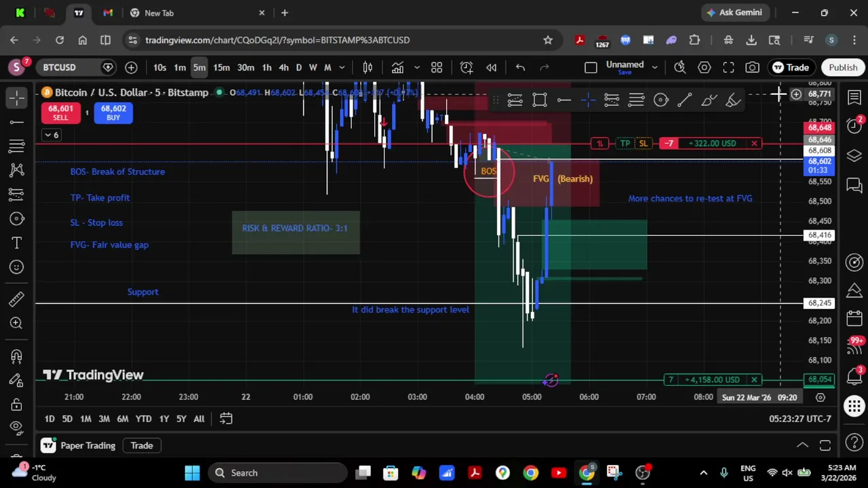This screenshot has width=868, height=488.
Task: Add a symbol to compare
Action: point(131,67)
